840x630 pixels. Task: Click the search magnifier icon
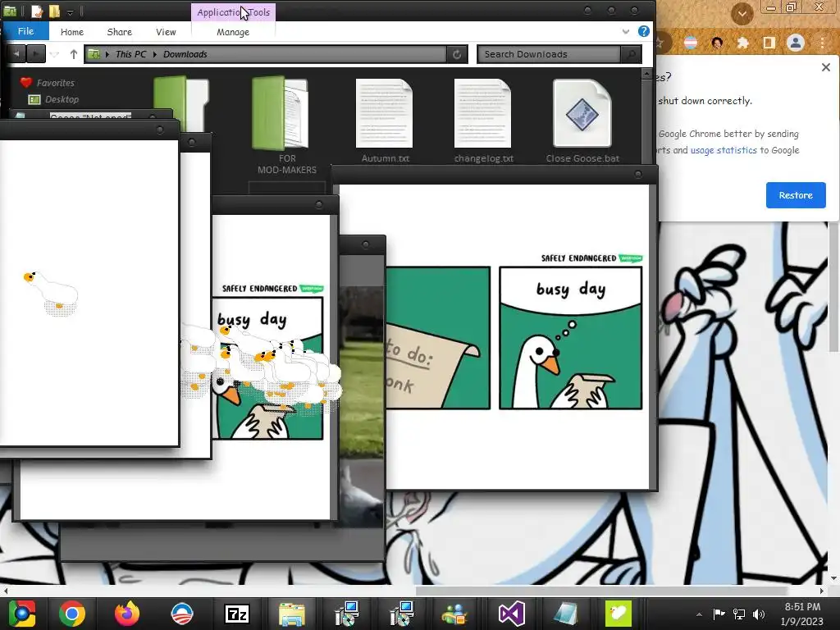(631, 54)
